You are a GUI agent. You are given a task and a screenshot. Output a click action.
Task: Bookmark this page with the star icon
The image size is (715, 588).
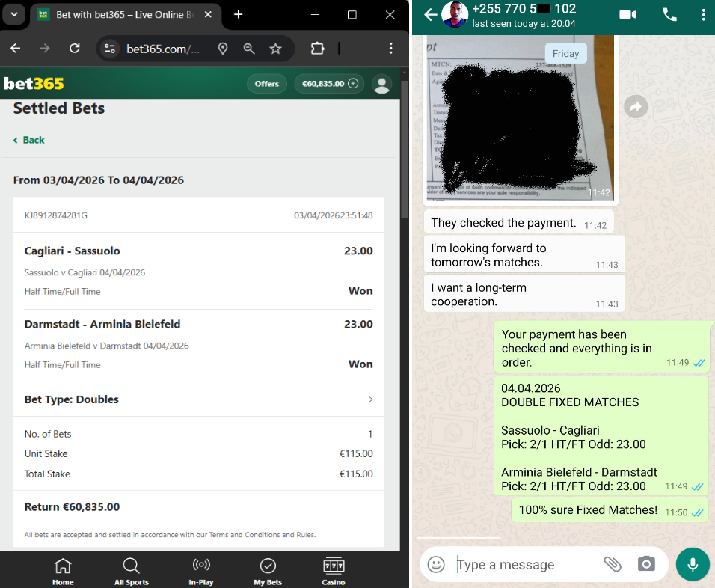click(275, 49)
